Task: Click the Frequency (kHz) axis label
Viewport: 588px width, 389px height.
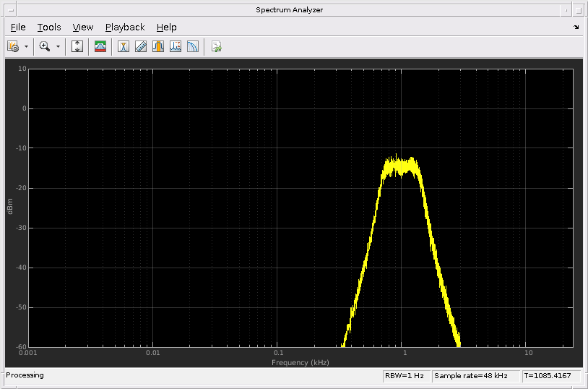Action: [x=301, y=362]
